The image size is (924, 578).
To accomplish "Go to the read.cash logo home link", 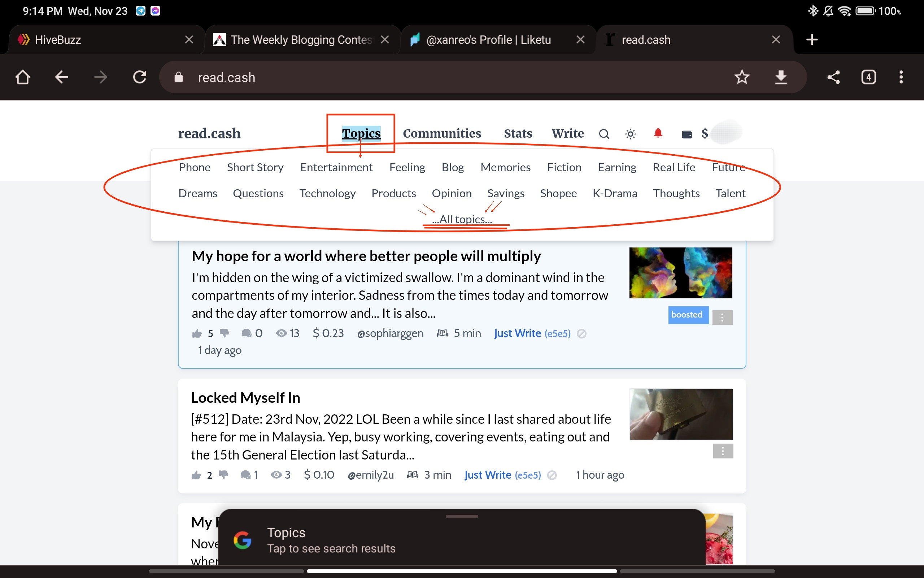I will coord(209,133).
